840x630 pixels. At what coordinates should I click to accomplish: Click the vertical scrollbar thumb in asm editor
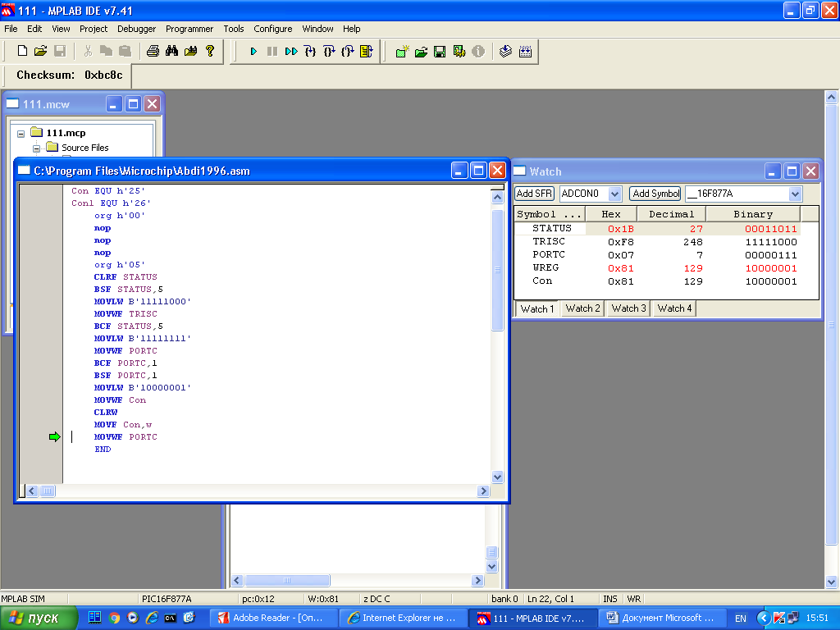coord(497,270)
